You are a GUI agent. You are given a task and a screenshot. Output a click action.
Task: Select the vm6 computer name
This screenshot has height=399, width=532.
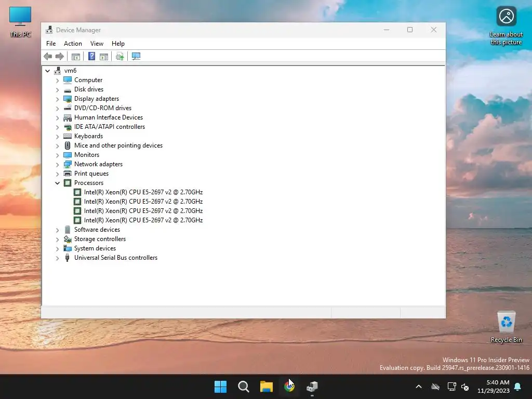pyautogui.click(x=70, y=71)
